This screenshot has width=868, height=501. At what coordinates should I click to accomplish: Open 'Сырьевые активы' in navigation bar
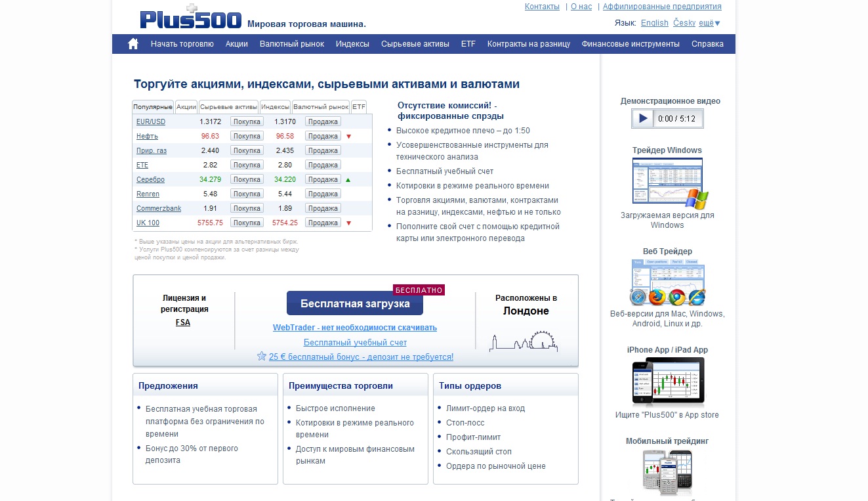(x=415, y=44)
